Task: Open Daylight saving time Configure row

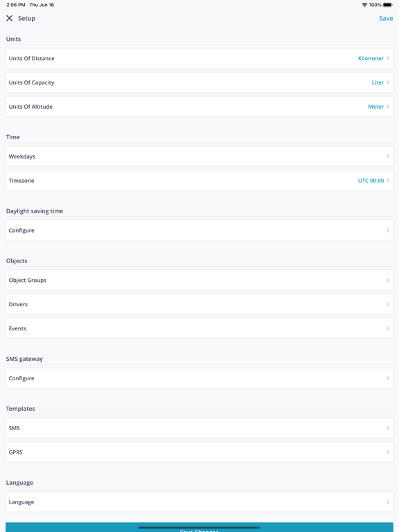Action: pos(199,231)
